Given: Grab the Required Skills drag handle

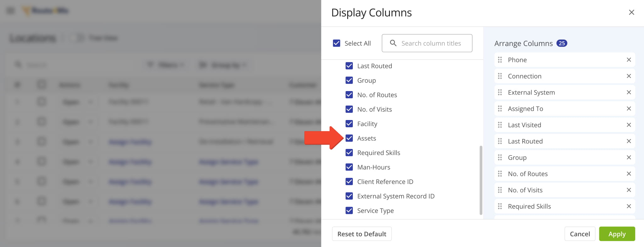Looking at the screenshot, I should pyautogui.click(x=500, y=206).
